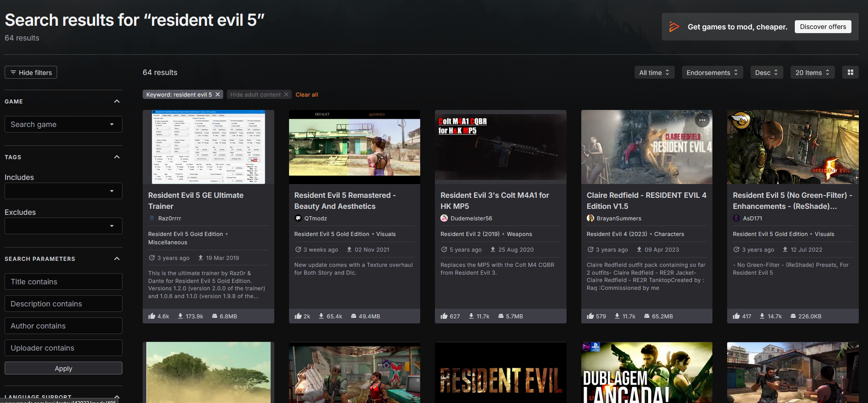Click the 2k endorsements thumbs-up icon
868x403 pixels.
tap(298, 316)
